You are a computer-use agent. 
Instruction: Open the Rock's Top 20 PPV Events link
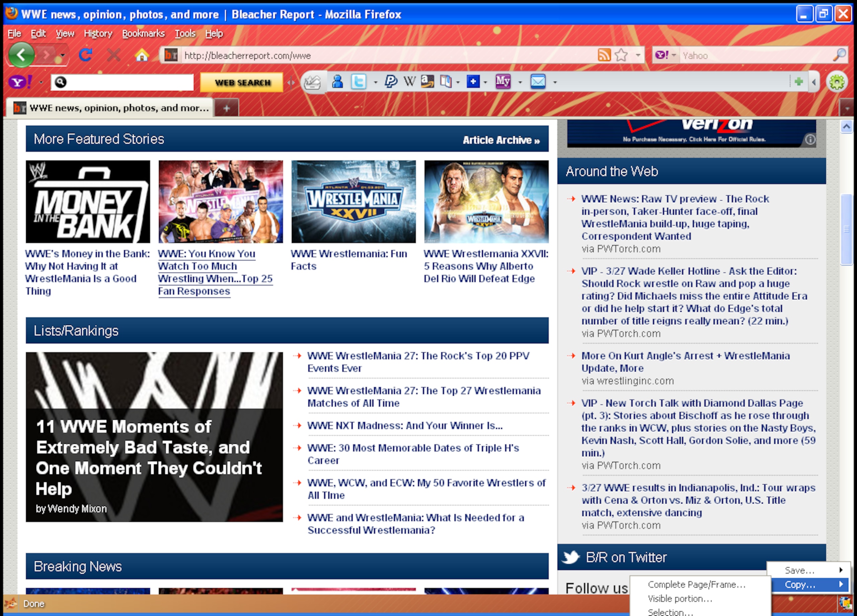418,362
